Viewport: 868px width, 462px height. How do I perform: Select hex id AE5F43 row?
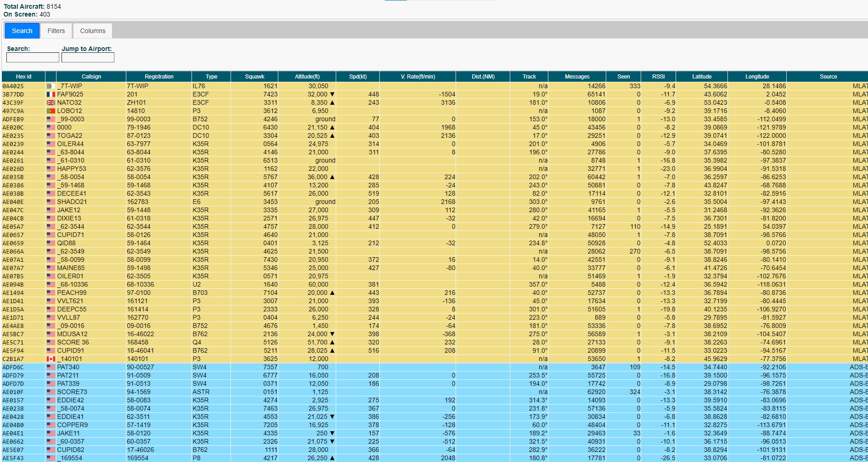click(435, 458)
